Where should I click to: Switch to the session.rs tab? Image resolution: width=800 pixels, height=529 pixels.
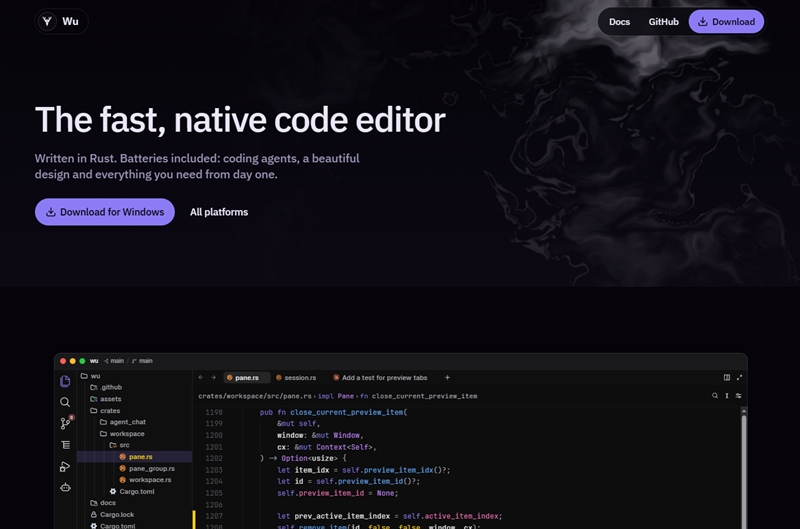[296, 377]
